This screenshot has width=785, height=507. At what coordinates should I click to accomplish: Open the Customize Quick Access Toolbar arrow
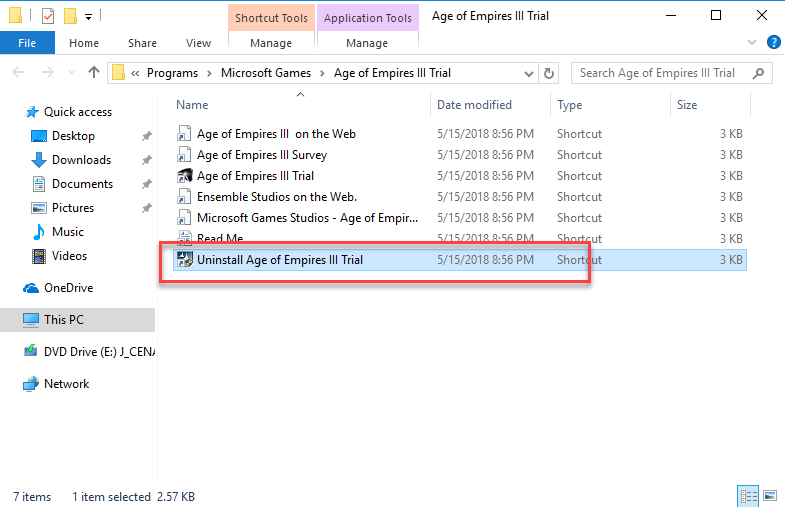tap(88, 17)
